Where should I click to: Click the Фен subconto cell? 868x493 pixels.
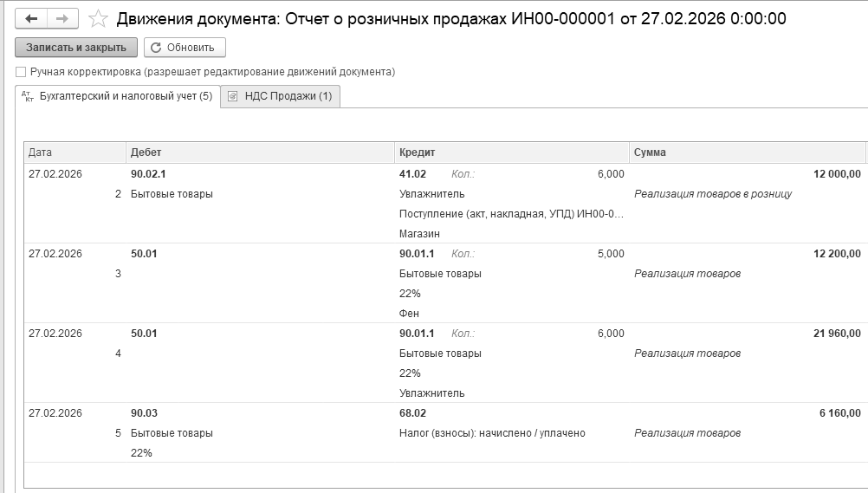tap(409, 314)
